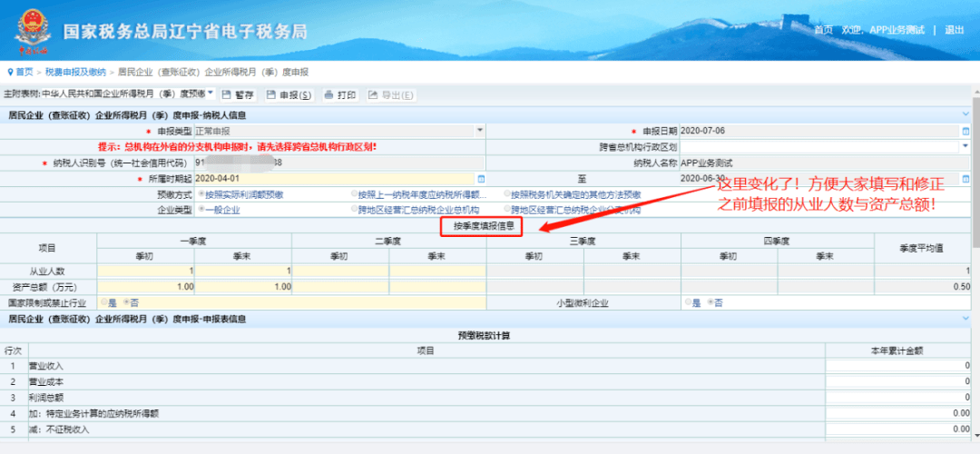The height and width of the screenshot is (454, 980).
Task: Click the 暂存 save-draft toolbar button
Action: point(238,95)
